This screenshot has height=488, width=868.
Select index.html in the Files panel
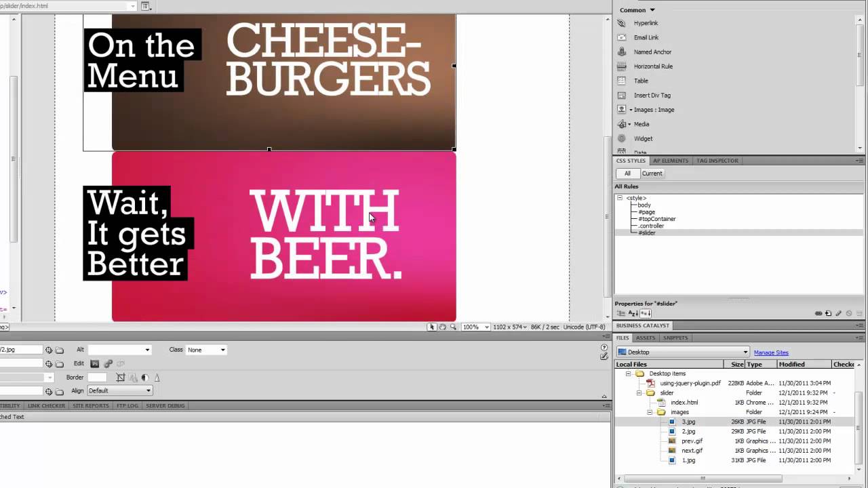[x=684, y=403]
